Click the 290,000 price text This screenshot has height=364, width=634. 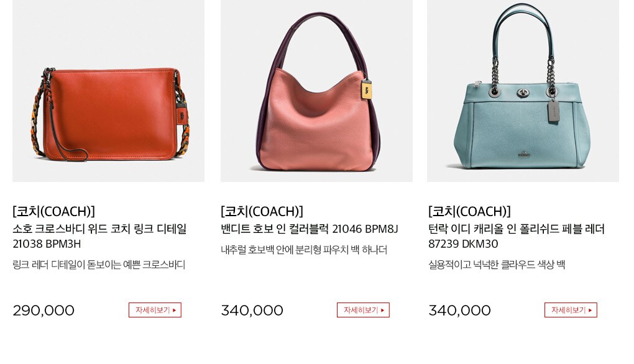coord(44,310)
